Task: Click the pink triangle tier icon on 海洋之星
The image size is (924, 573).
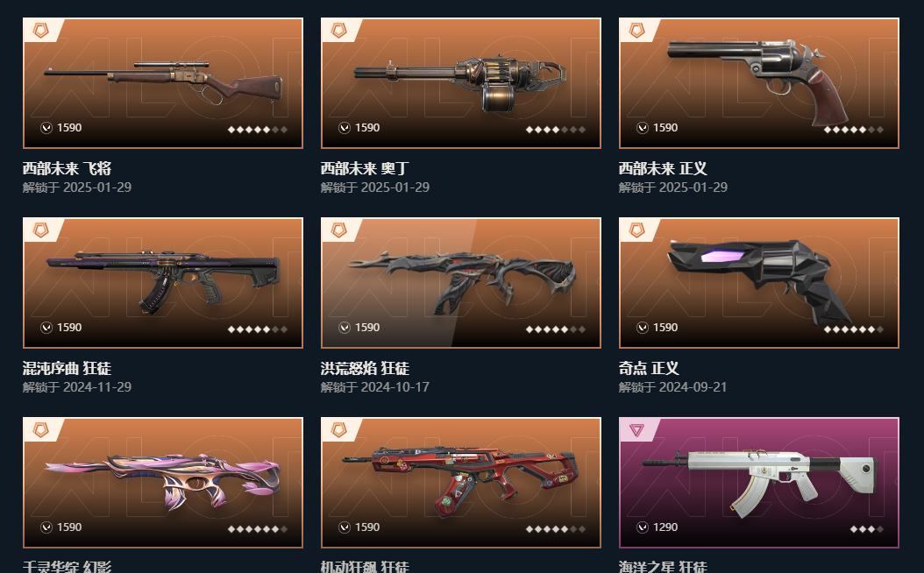Action: click(636, 430)
